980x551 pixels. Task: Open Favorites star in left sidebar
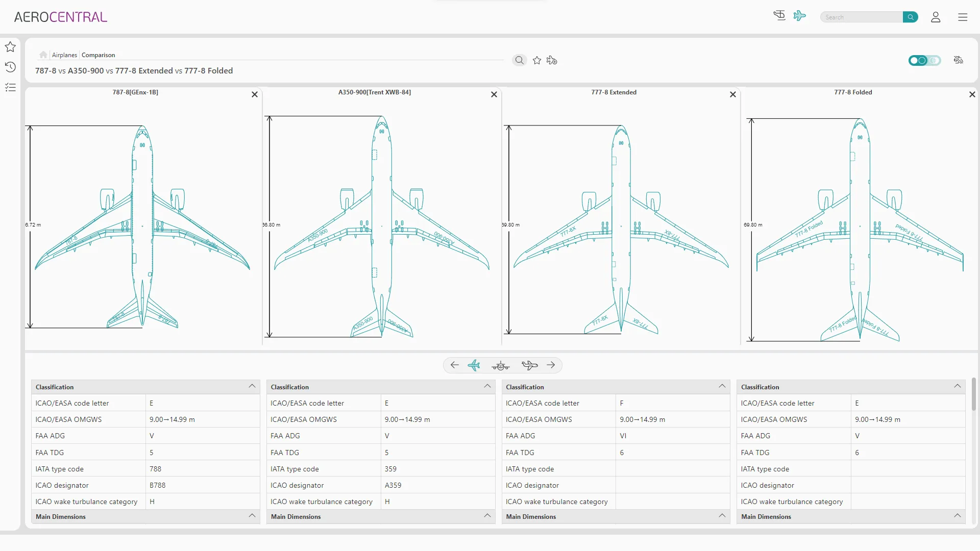[x=10, y=47]
